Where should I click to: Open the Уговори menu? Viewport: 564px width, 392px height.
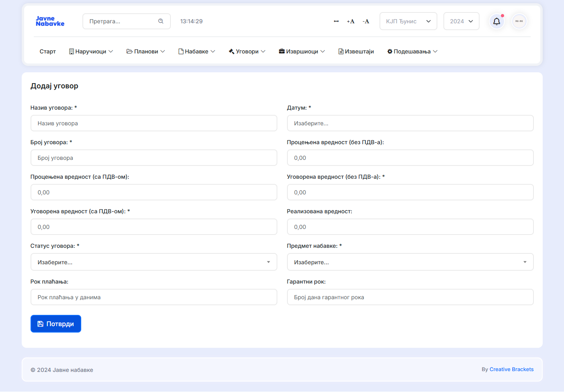click(247, 51)
